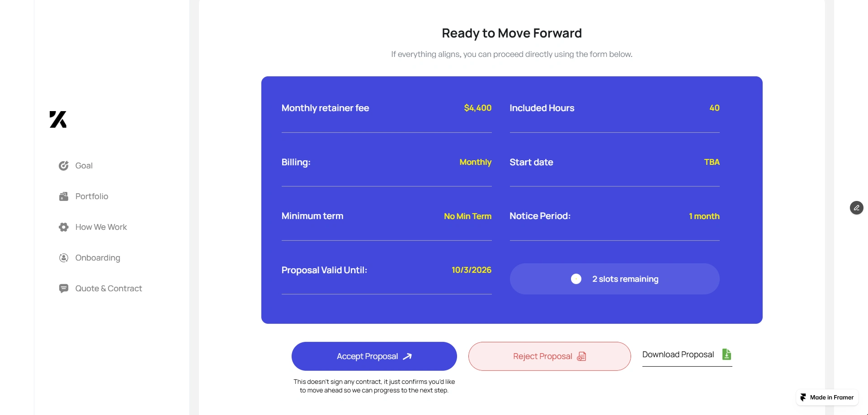Click the green download file icon
Viewport: 868px width, 415px height.
tap(726, 354)
